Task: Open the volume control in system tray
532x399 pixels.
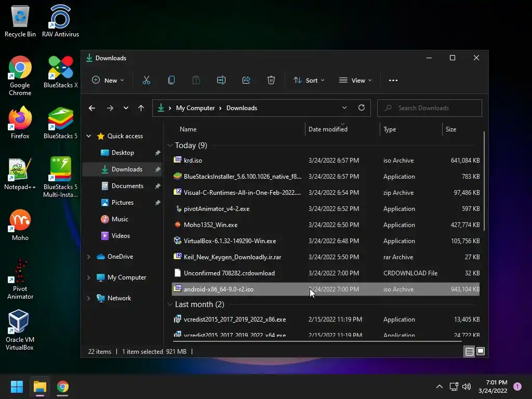Action: click(x=467, y=387)
